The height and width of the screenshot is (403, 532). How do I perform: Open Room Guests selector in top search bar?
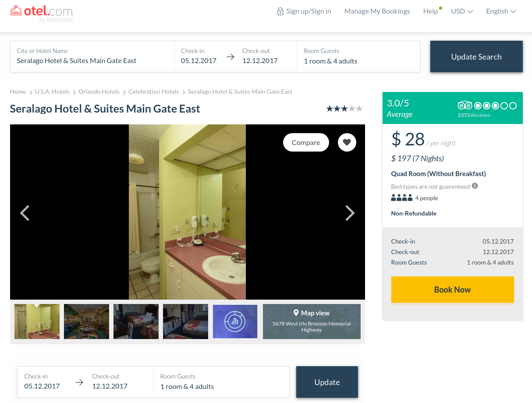358,57
